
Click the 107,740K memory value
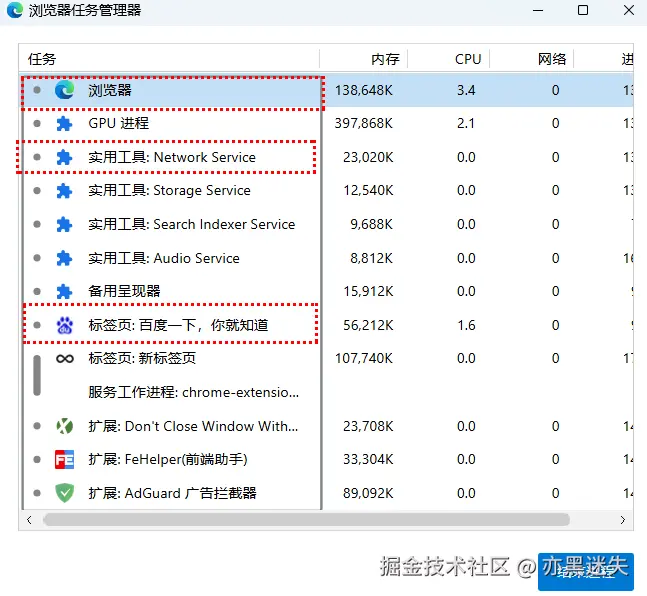[364, 358]
